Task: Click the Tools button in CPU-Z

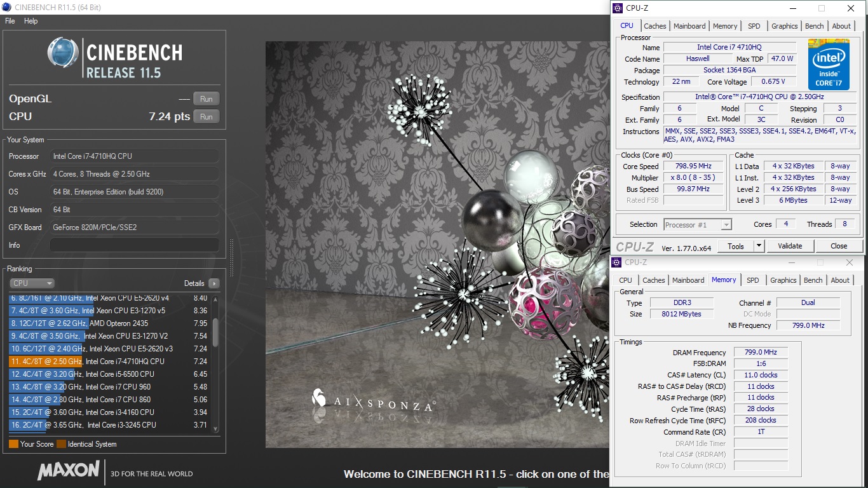Action: pos(736,246)
